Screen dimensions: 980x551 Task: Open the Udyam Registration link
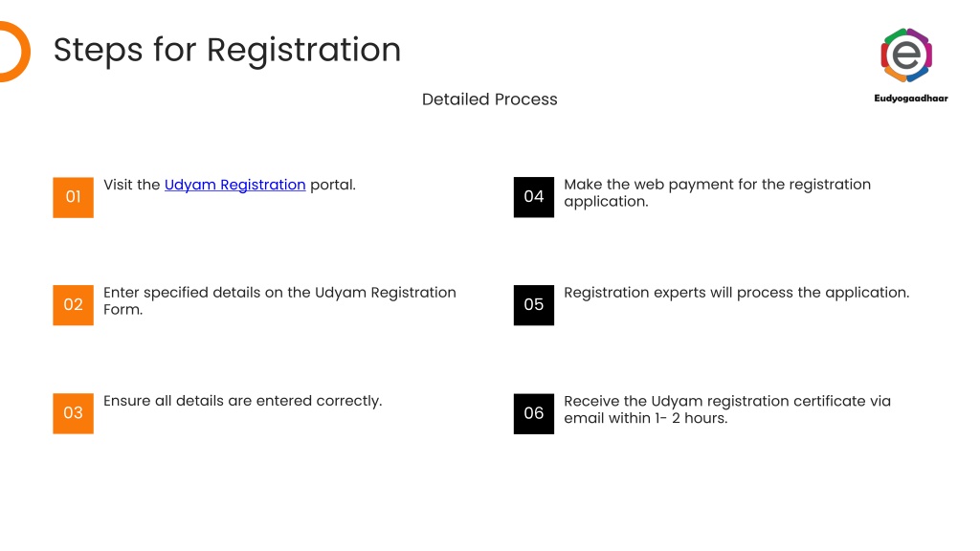235,185
